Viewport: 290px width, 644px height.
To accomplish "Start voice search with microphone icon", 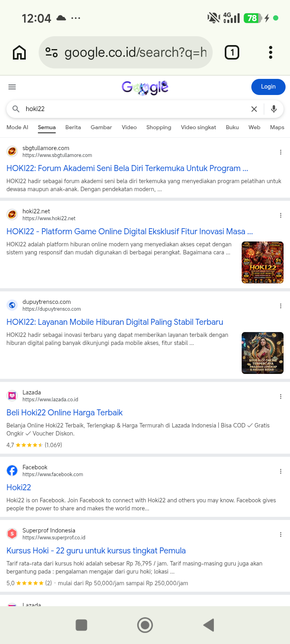I will (274, 109).
